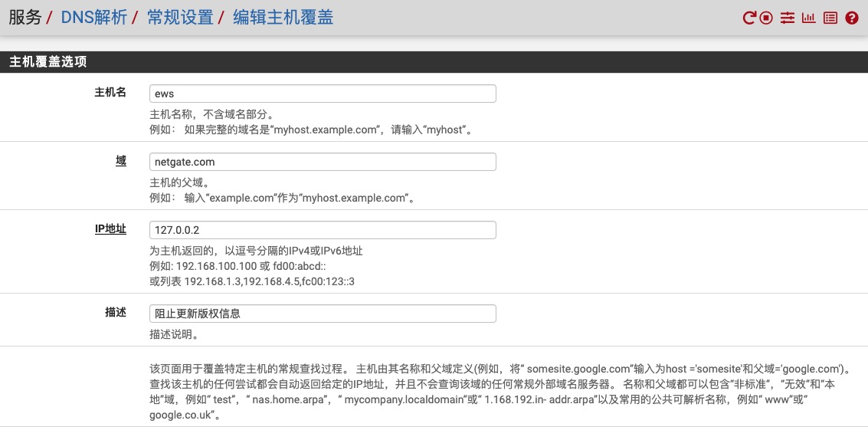Restart the DNS resolver service
868x427 pixels.
point(749,18)
